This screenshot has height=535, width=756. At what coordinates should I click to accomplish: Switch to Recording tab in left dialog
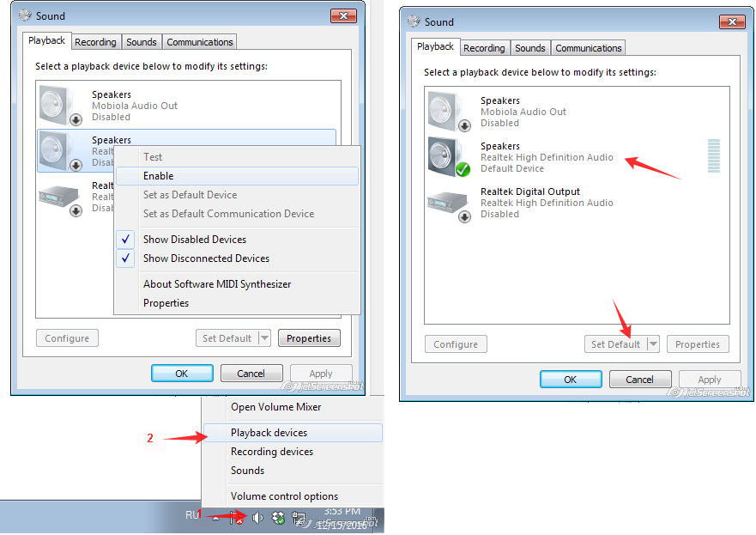coord(95,42)
